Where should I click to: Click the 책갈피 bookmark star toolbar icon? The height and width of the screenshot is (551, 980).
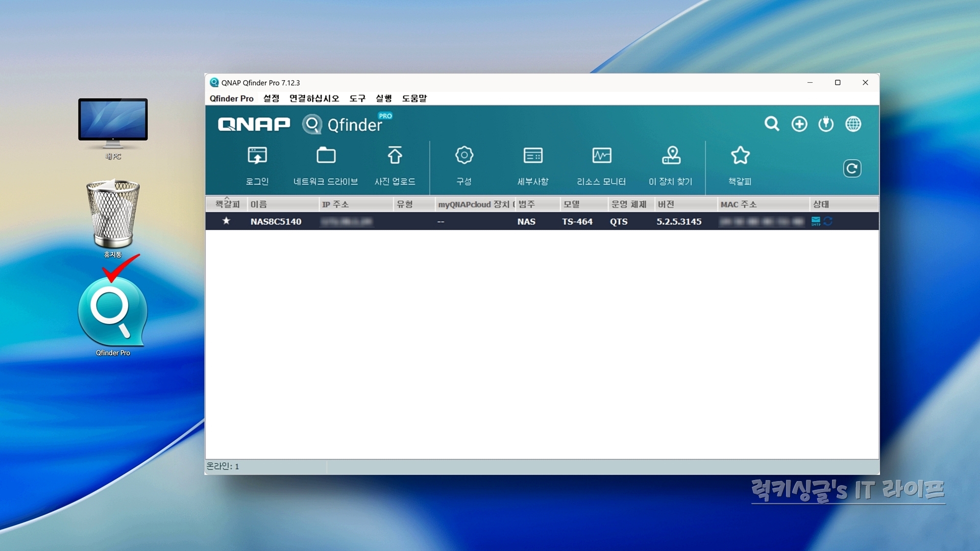coord(740,155)
